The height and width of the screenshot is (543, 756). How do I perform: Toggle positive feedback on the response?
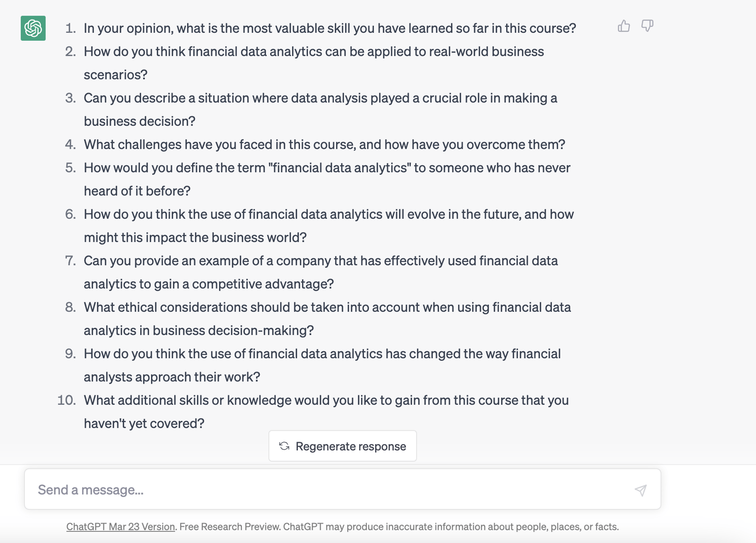pyautogui.click(x=623, y=26)
